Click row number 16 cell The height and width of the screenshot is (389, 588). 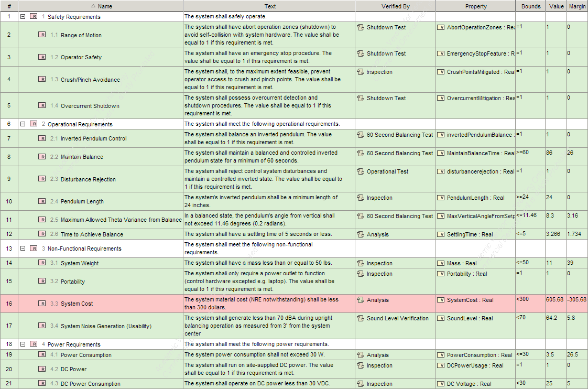[9, 304]
